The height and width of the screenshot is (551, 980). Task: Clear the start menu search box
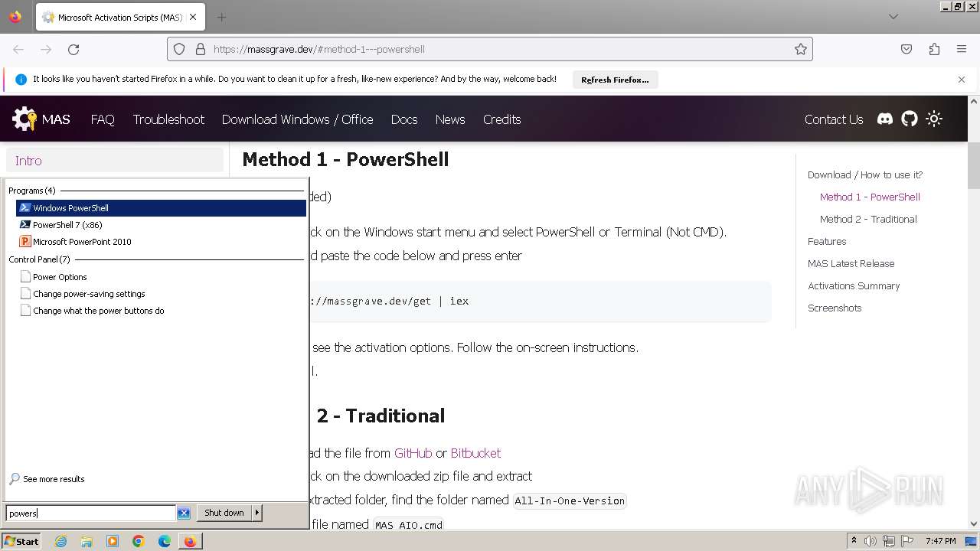[x=184, y=514]
